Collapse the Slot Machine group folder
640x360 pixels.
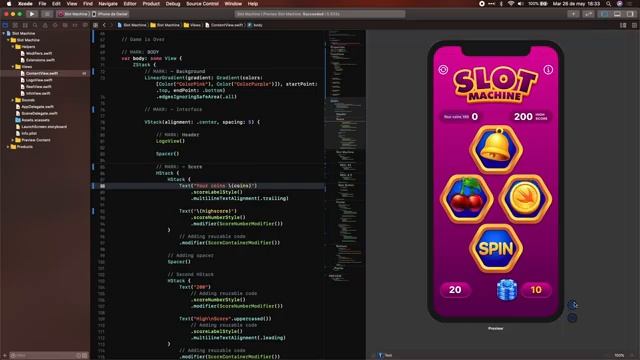pyautogui.click(x=8, y=40)
